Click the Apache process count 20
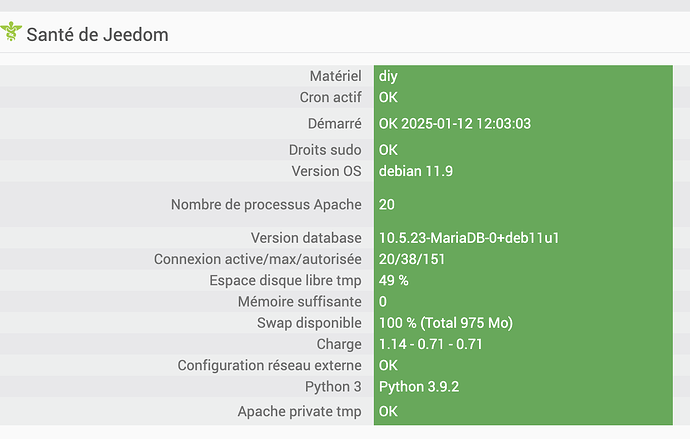Image resolution: width=690 pixels, height=439 pixels. click(387, 205)
